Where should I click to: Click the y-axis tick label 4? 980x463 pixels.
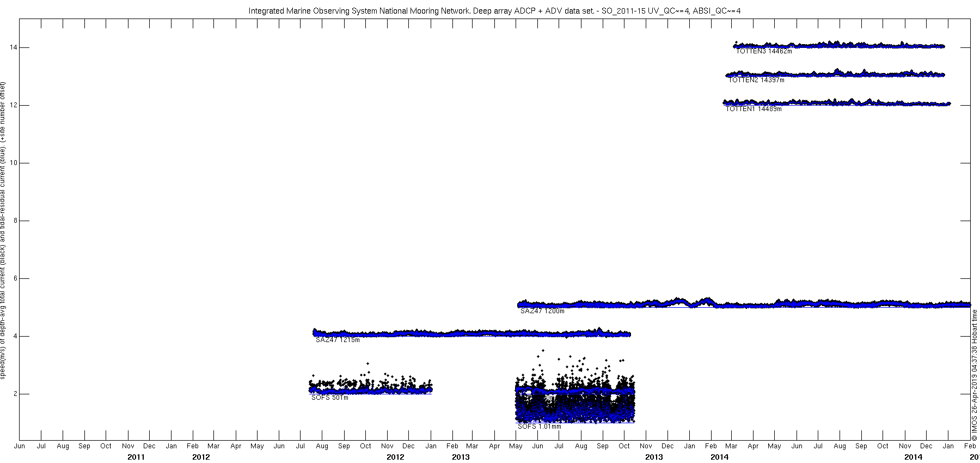15,337
